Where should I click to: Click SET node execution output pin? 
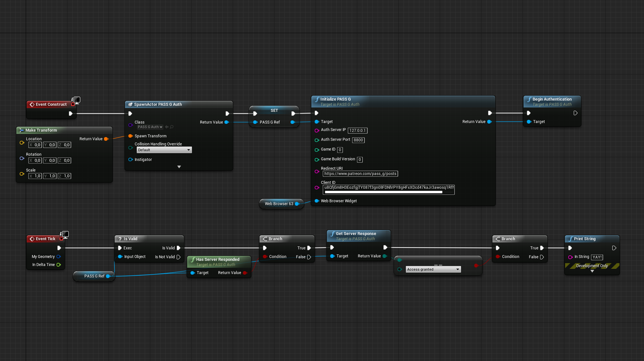pos(293,113)
